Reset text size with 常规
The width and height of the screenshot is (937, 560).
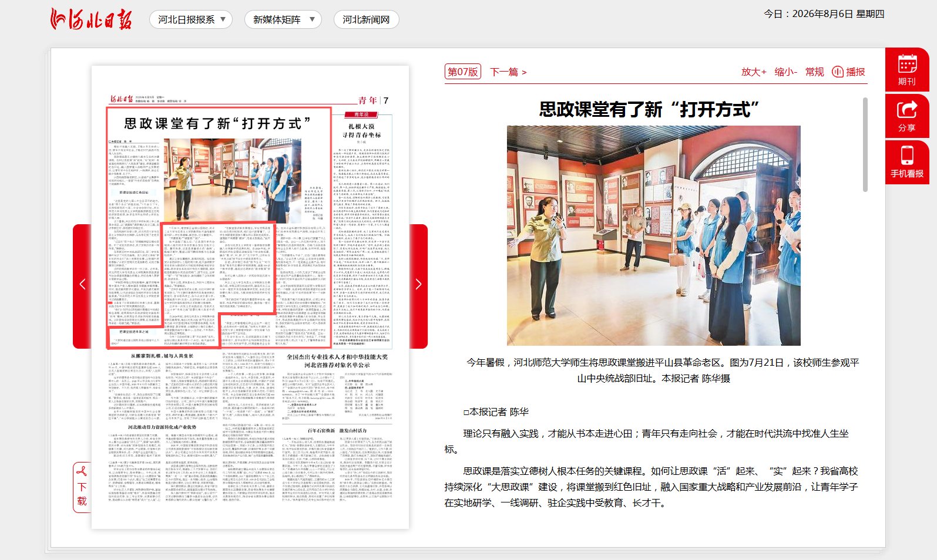[815, 72]
